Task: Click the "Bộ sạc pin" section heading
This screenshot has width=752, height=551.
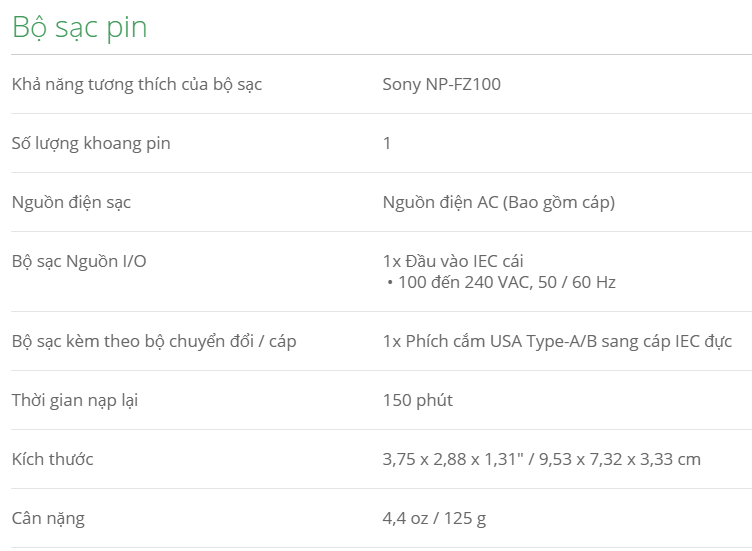Action: pyautogui.click(x=79, y=28)
